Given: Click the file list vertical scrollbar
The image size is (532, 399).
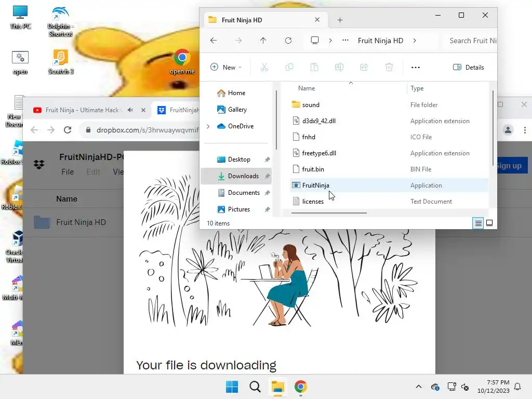Looking at the screenshot, I should tap(493, 128).
